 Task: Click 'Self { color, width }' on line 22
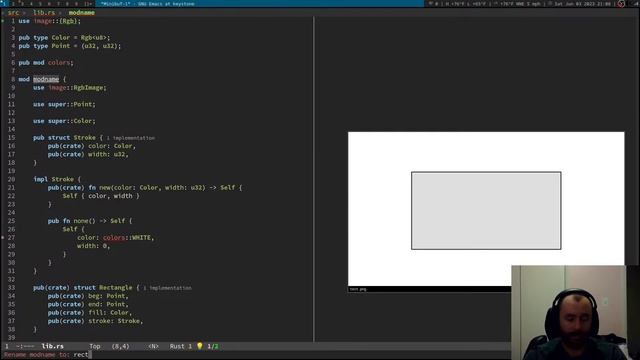[101, 196]
